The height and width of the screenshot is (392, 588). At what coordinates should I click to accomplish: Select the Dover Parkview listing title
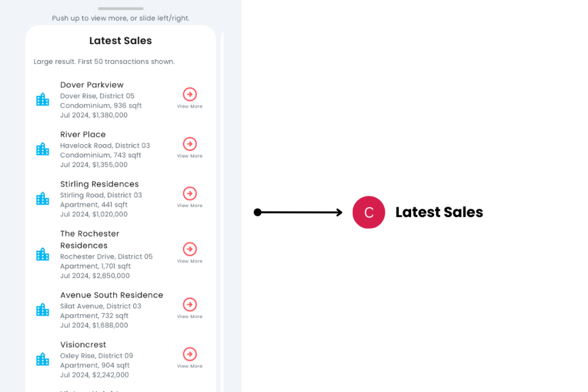pos(92,85)
